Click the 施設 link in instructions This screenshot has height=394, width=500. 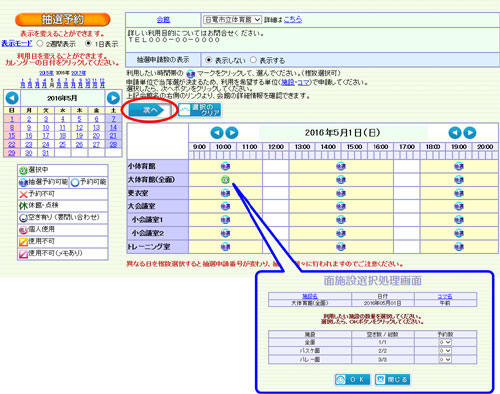pos(288,82)
